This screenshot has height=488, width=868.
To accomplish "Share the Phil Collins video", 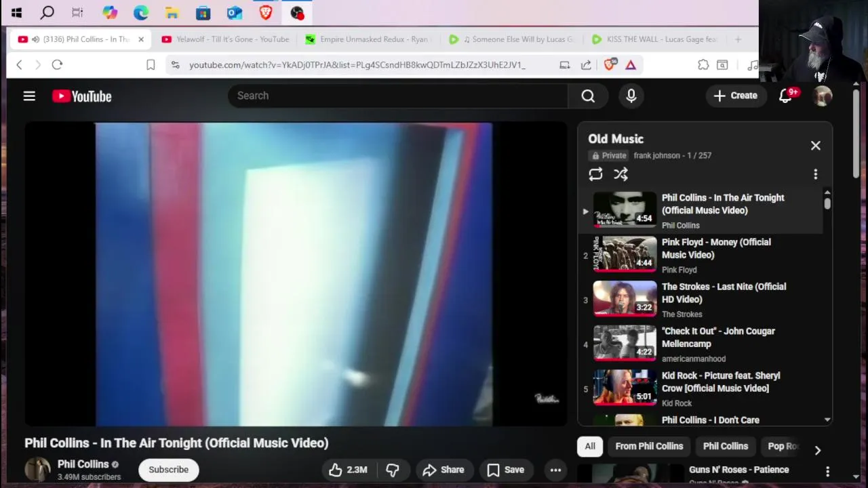I will pos(443,470).
